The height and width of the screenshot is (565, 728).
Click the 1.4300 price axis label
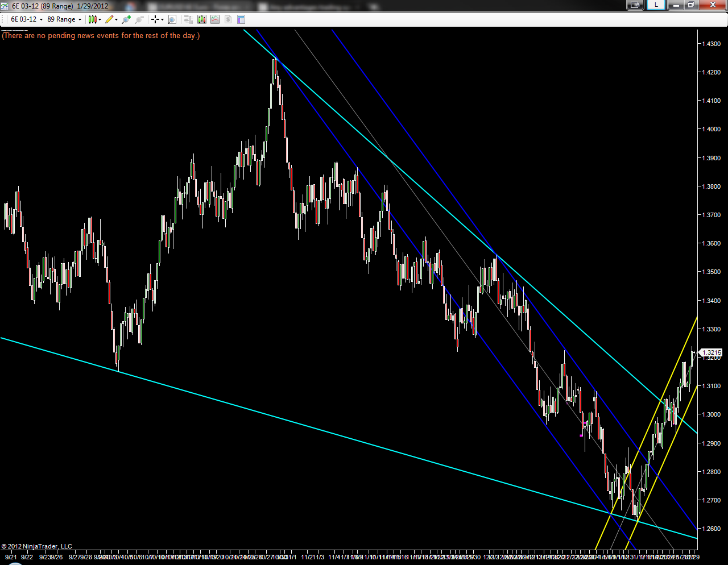coord(712,44)
